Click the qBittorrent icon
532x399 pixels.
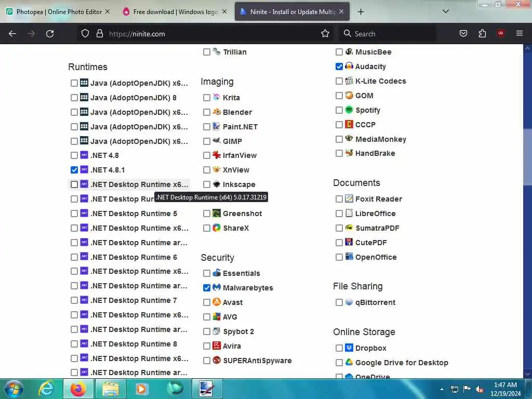(x=349, y=302)
